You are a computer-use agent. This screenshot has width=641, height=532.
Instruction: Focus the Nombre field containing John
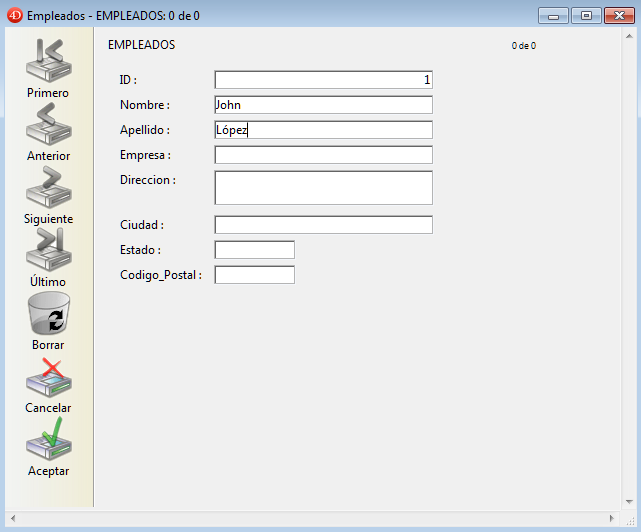click(x=323, y=105)
